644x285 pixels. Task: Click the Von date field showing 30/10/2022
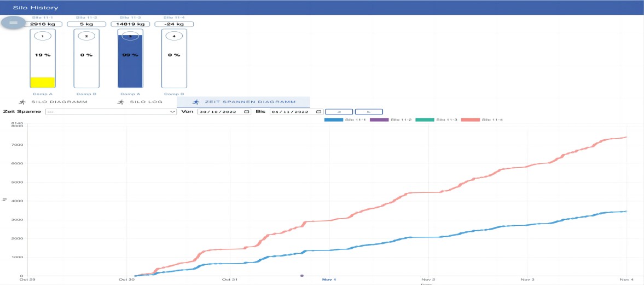220,111
